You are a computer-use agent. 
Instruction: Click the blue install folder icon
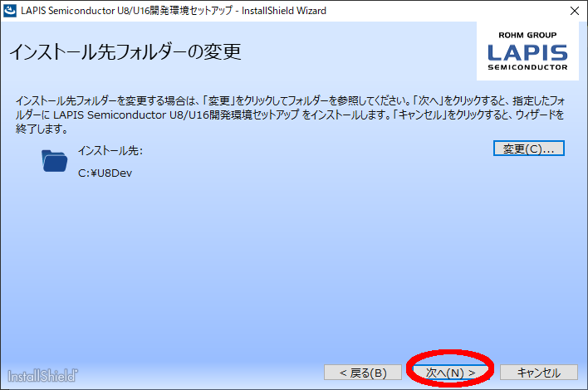click(54, 161)
